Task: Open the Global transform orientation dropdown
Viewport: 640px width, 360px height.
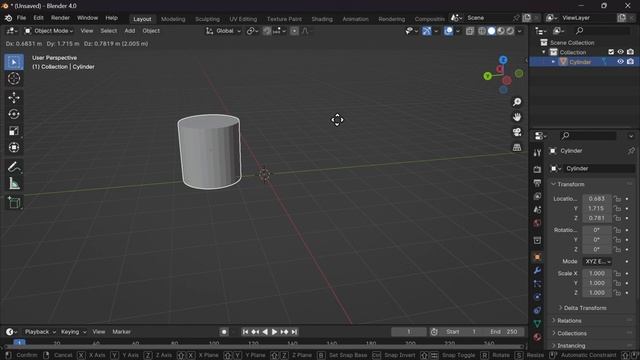Action: tap(223, 31)
